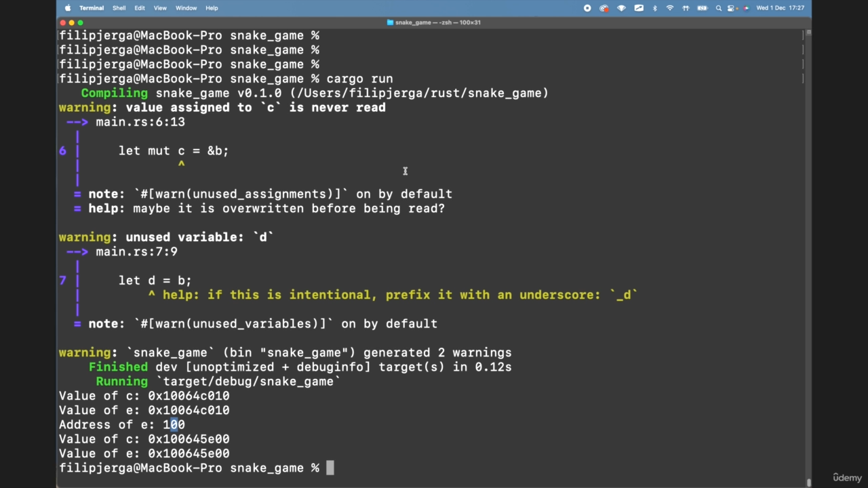Click at the terminal prompt cursor
Image resolution: width=868 pixels, height=488 pixels.
pyautogui.click(x=330, y=468)
